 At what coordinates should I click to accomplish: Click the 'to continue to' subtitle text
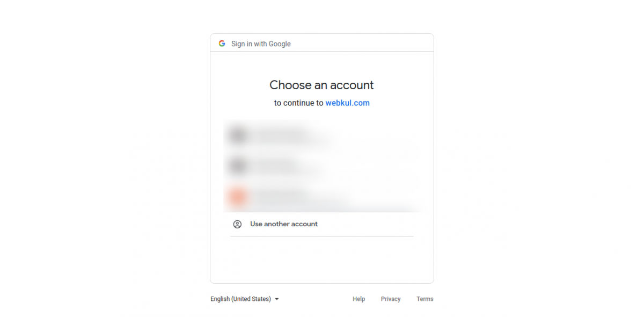298,103
